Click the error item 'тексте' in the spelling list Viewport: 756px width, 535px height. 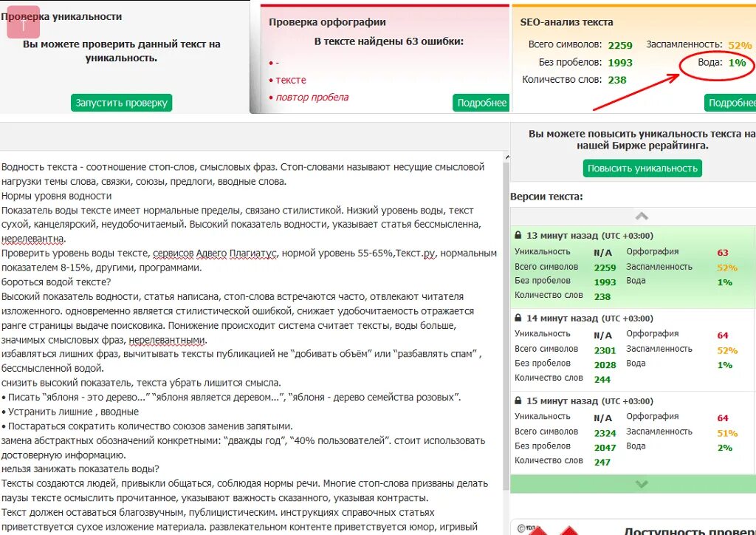click(291, 80)
